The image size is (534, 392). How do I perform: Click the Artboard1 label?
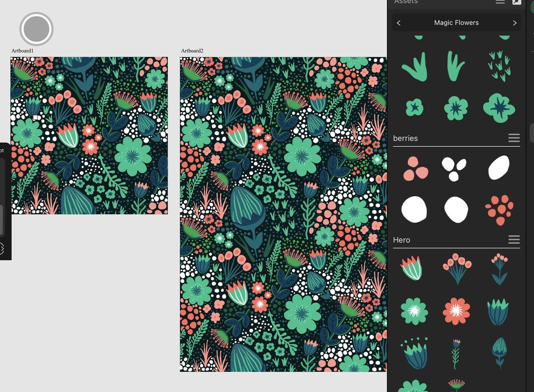[22, 51]
